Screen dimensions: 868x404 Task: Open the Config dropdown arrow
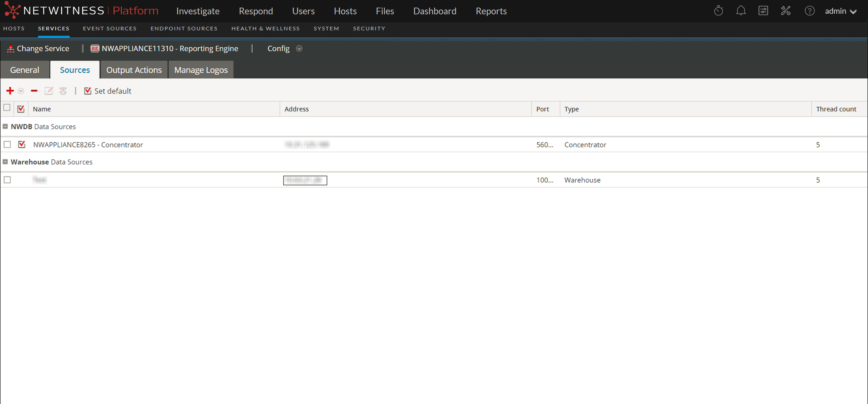pyautogui.click(x=299, y=48)
